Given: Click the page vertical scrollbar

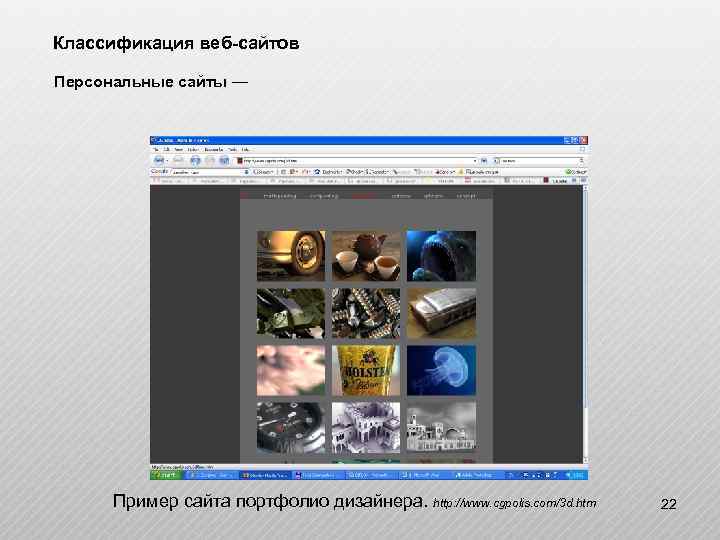Looking at the screenshot, I should pyautogui.click(x=585, y=324).
